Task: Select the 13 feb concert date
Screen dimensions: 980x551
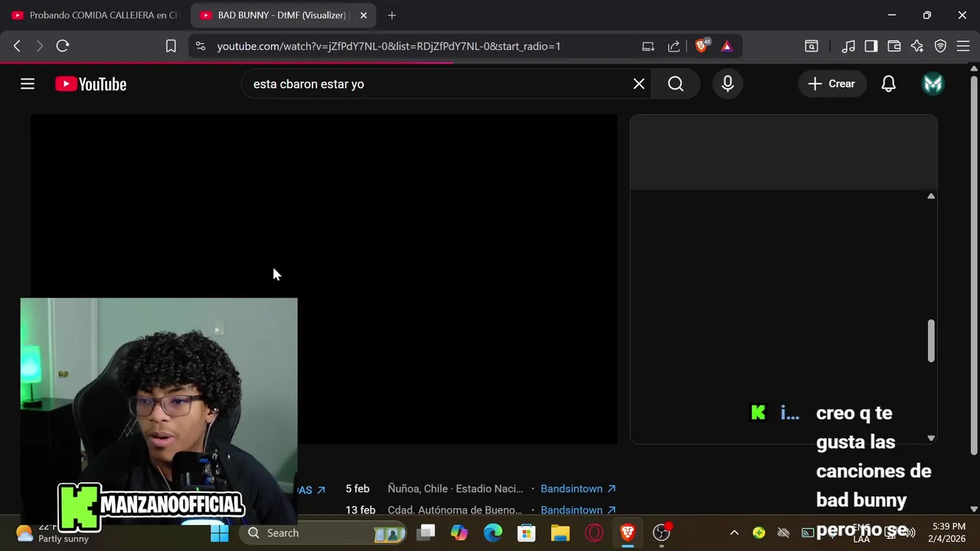Action: click(360, 510)
